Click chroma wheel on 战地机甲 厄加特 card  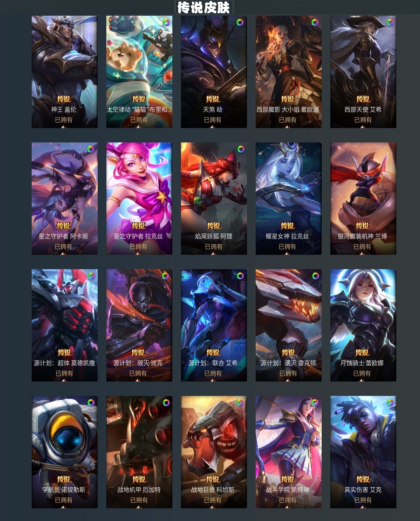coord(166,403)
